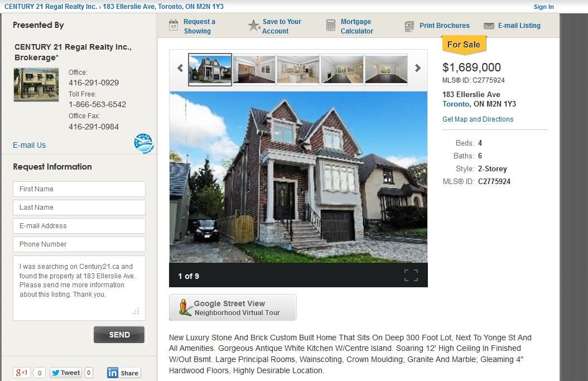Click the E-mail Listing envelope icon
588x381 pixels.
(x=489, y=26)
